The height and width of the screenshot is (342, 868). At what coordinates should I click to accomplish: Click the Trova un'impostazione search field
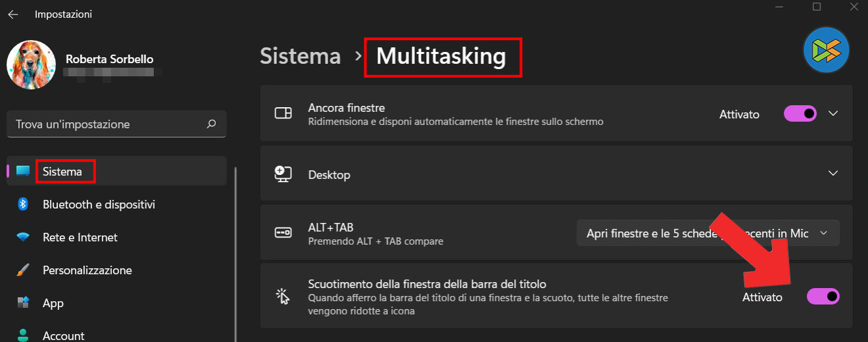coord(108,124)
